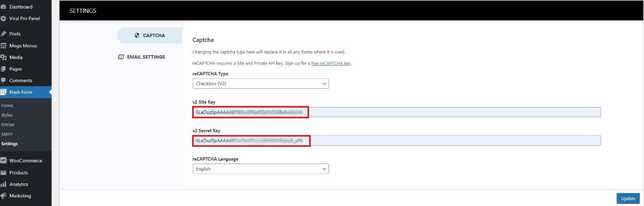644x206 pixels.
Task: Click the Viral Pro Panel gear icon
Action: 3,18
